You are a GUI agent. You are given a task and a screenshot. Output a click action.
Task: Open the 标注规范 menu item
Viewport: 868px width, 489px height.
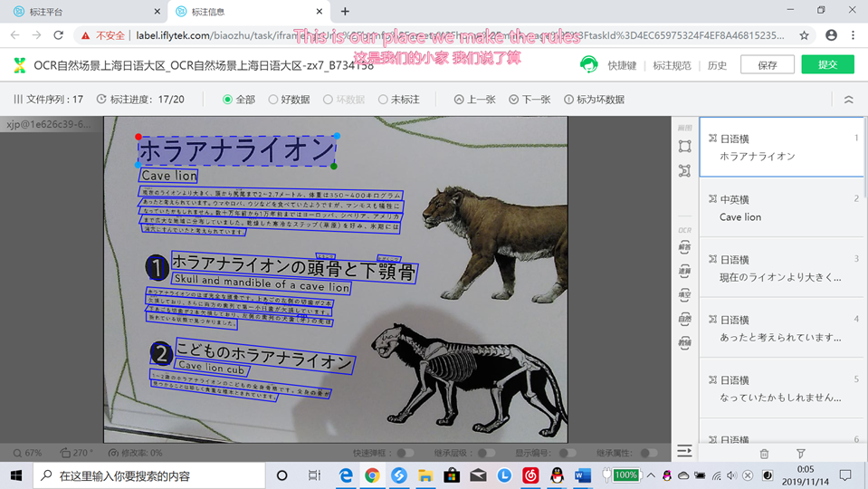click(672, 65)
